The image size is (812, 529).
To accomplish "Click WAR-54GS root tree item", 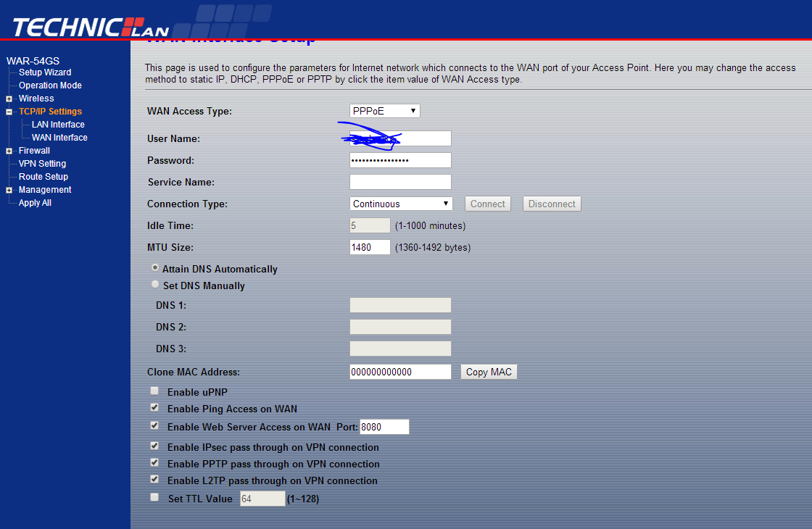I will (x=33, y=61).
